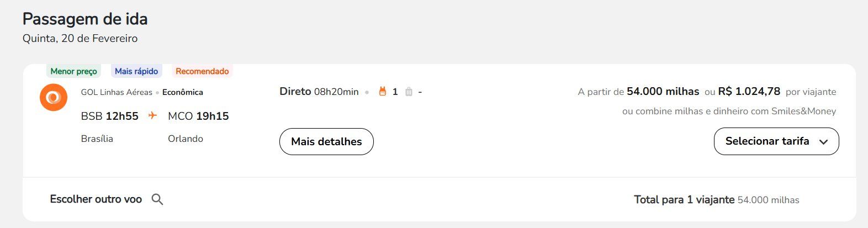Image resolution: width=868 pixels, height=228 pixels.
Task: Click the 54.000 milhas price
Action: pyautogui.click(x=663, y=92)
